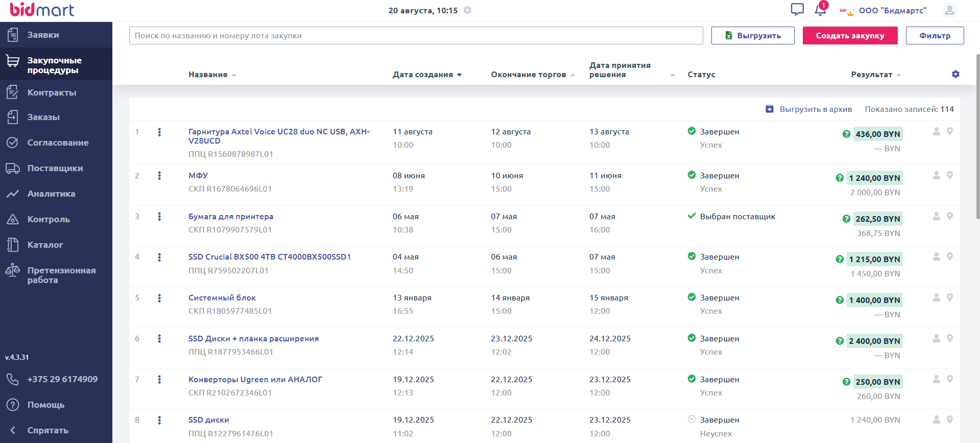Click gear icon next to date and time

tap(467, 10)
